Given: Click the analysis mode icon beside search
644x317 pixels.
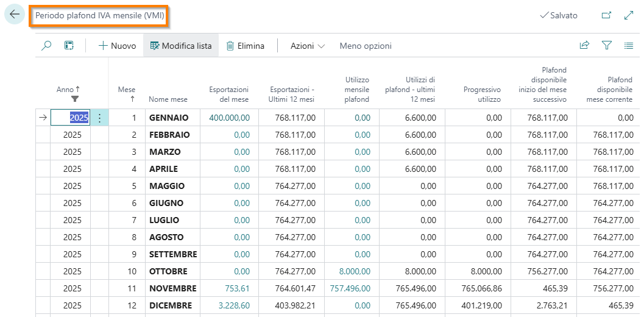Looking at the screenshot, I should [x=69, y=46].
